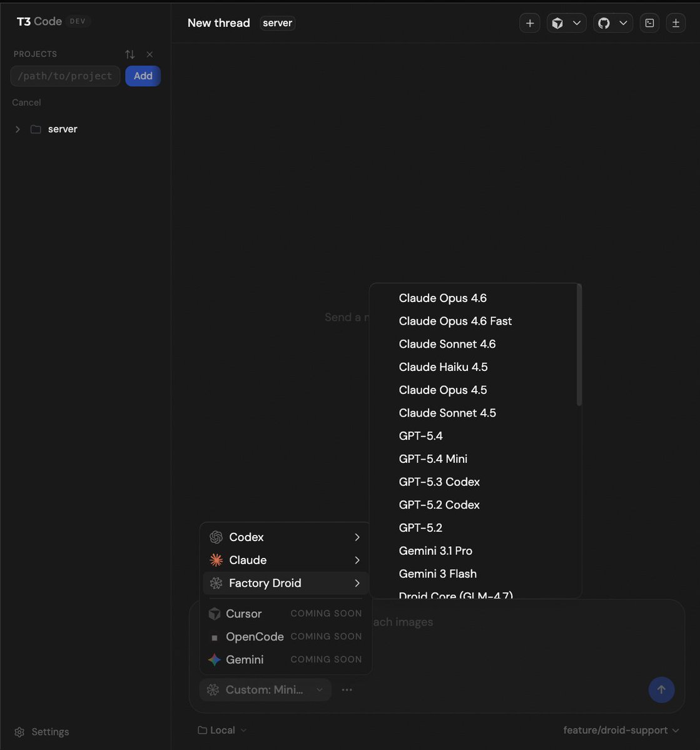Viewport: 700px width, 750px height.
Task: Expand the server project chevron
Action: tap(18, 129)
